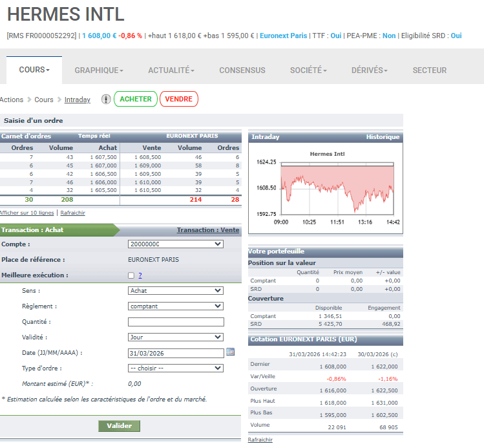
Task: Click Comptant Disponible value 1 346,51
Action: click(x=330, y=316)
